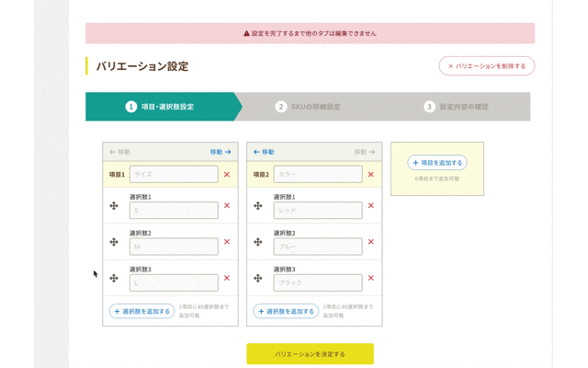Select step 3 設定内容の確認
Viewport: 588px width, 368px height.
(456, 107)
